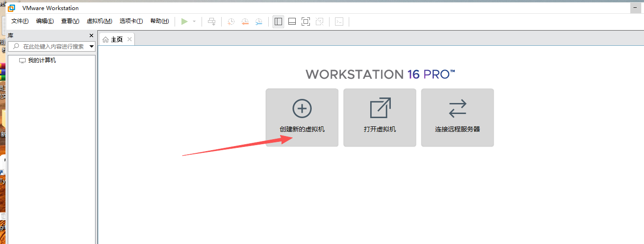
Task: Click 连接远程服务器 button
Action: (x=458, y=118)
